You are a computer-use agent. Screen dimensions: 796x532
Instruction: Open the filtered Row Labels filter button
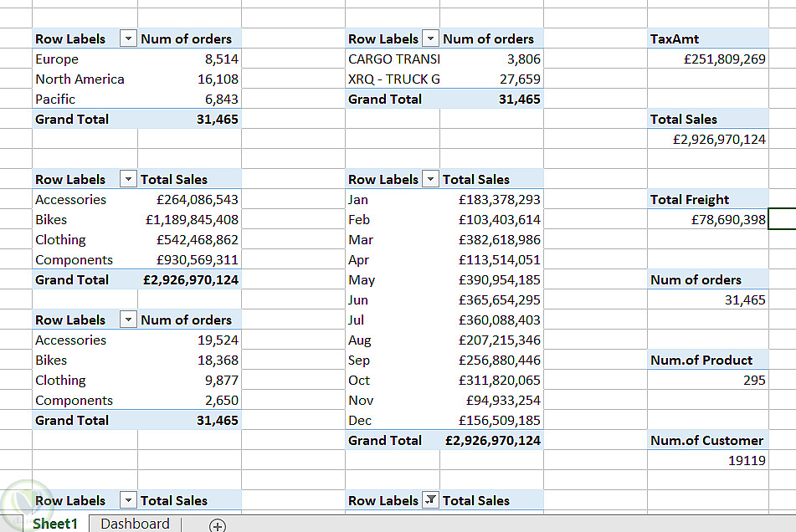pos(430,500)
